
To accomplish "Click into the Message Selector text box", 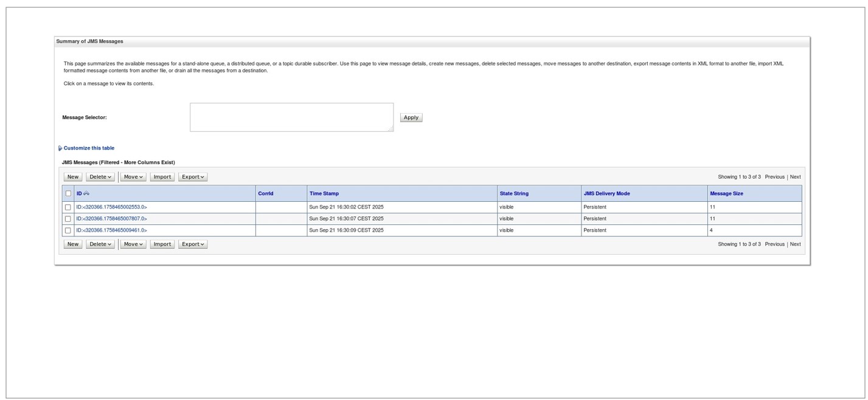I will tap(291, 117).
